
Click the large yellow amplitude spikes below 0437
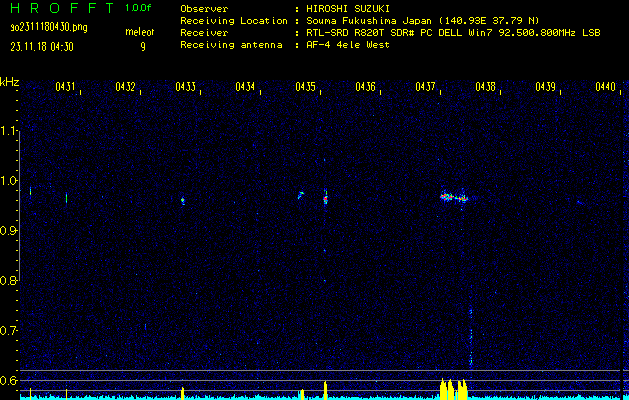click(453, 389)
